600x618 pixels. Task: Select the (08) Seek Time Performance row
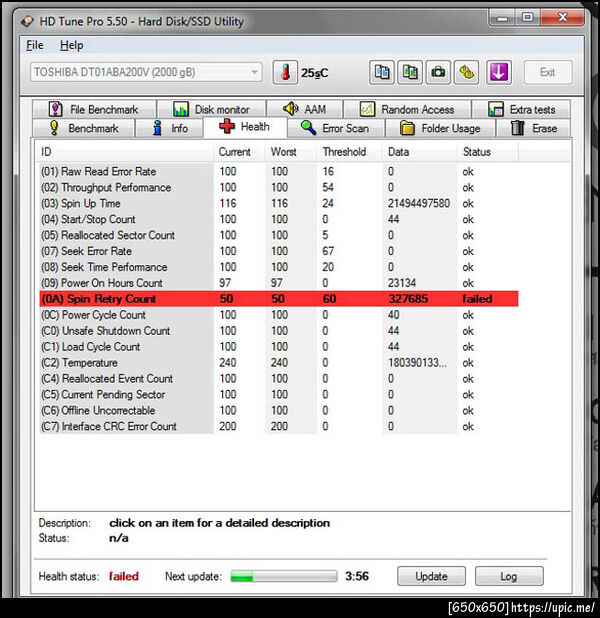279,267
